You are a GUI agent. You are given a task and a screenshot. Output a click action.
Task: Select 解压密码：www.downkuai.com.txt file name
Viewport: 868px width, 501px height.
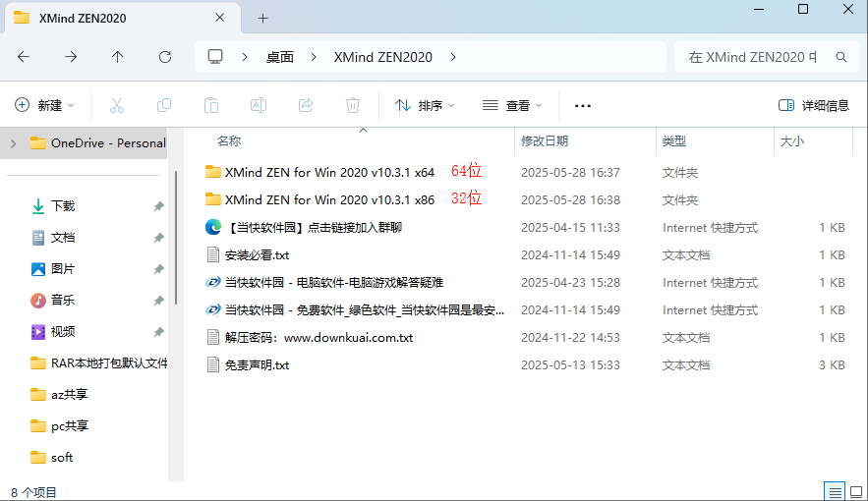point(318,337)
